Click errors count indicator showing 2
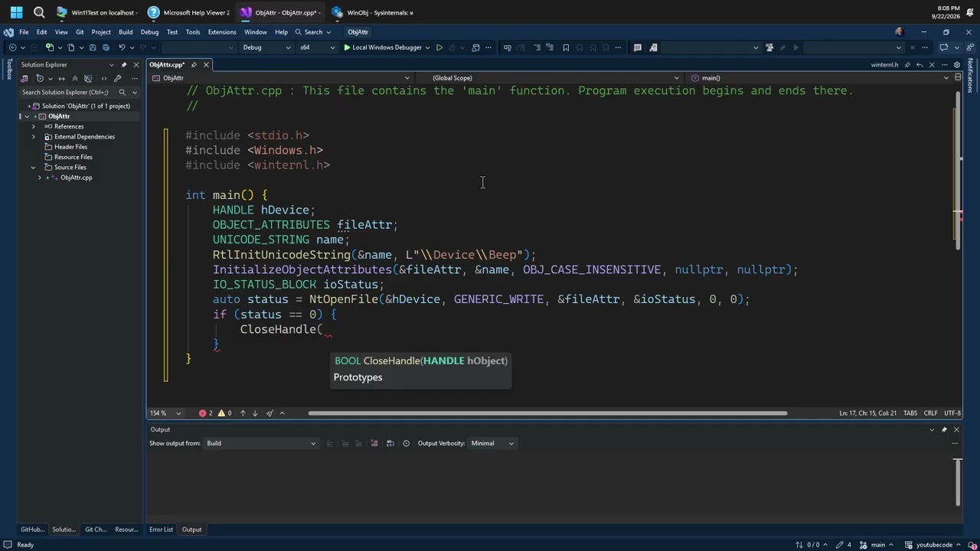The image size is (980, 551). pyautogui.click(x=206, y=413)
